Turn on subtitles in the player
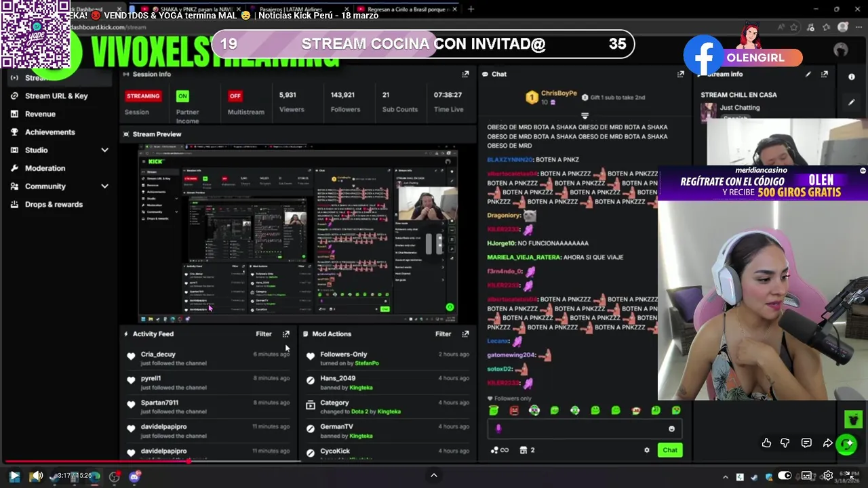 coord(806,476)
